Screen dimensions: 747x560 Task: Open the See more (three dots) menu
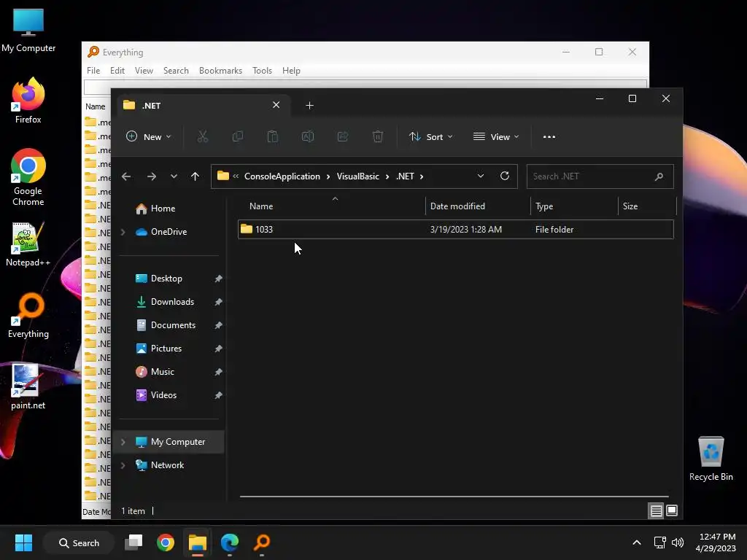[549, 136]
